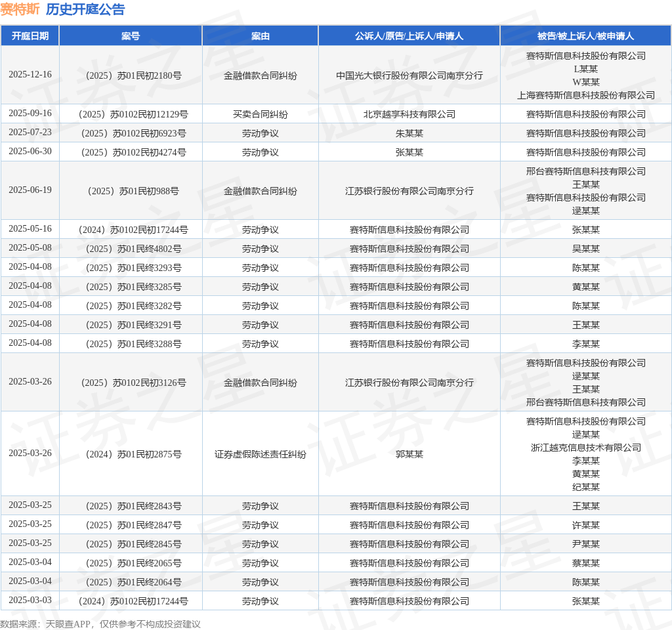Image resolution: width=672 pixels, height=630 pixels.
Task: Click defendant W某某
Action: 586,82
